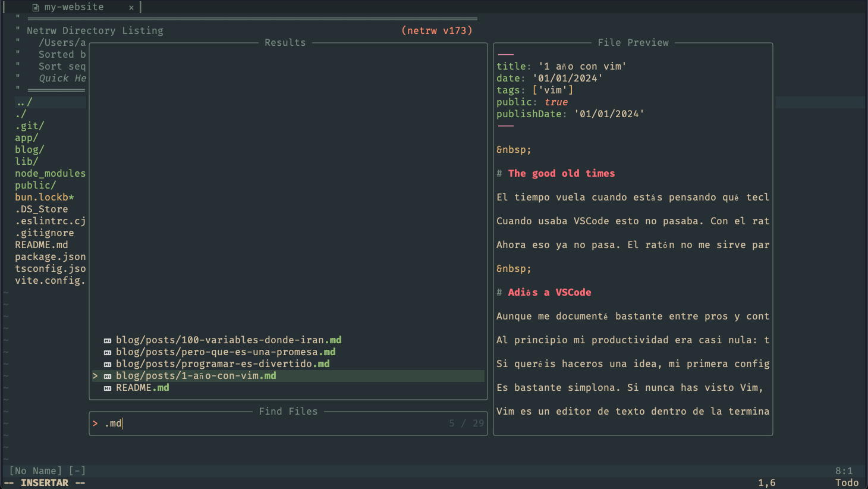Click markdown icon beside programar-es-divertido.md
This screenshot has height=489, width=868.
click(108, 364)
